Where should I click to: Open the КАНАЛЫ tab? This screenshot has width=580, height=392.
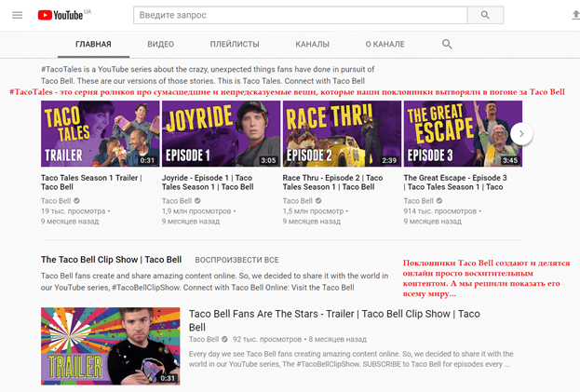[x=312, y=44]
